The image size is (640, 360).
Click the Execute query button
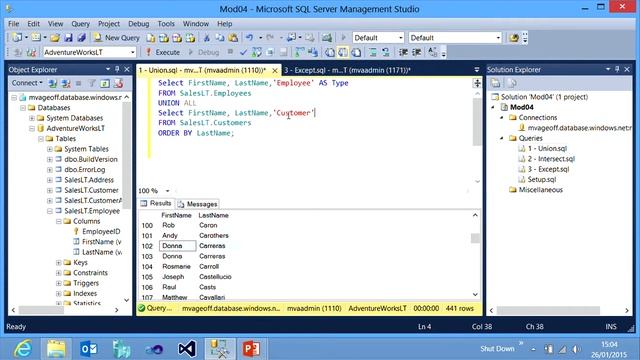point(163,52)
